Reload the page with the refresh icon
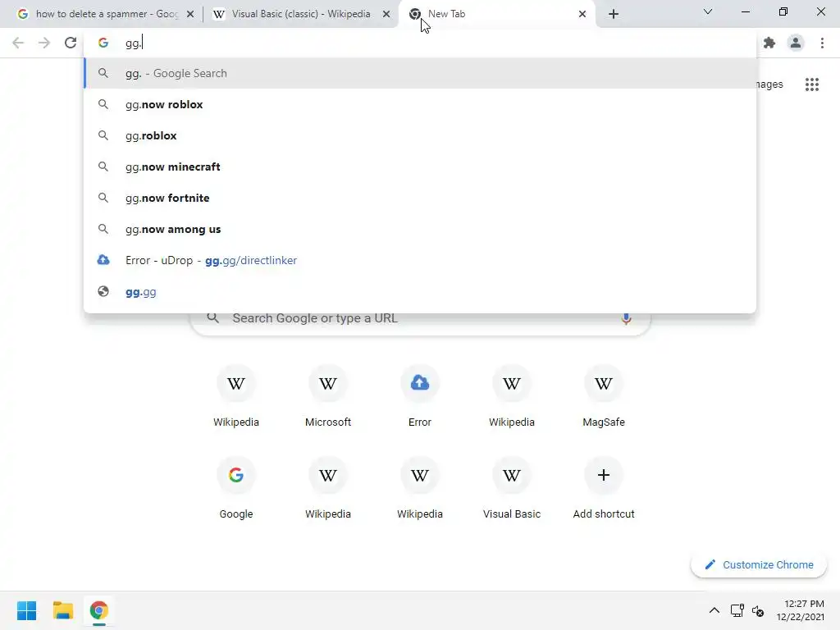This screenshot has width=840, height=630. pos(71,43)
